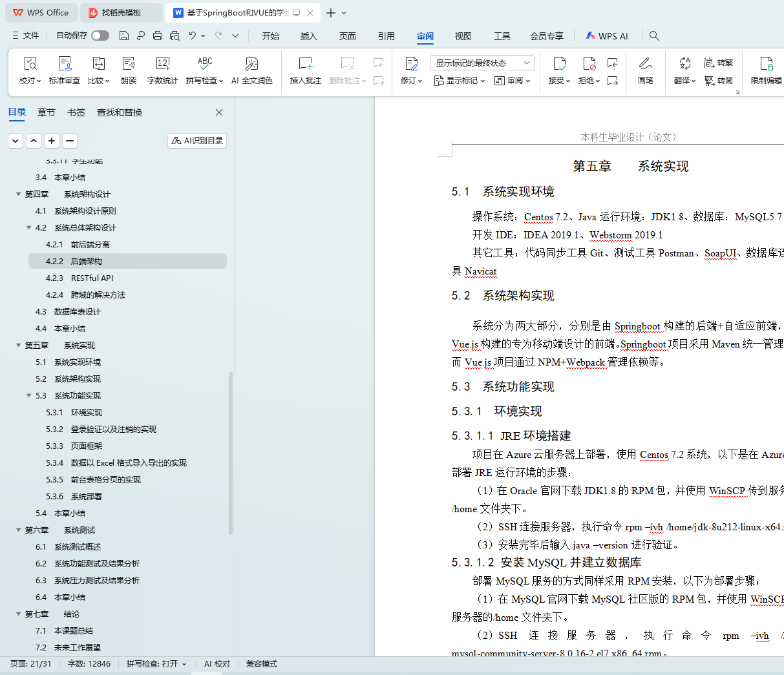Toggle the 自动保存 autosave switch

tap(100, 36)
